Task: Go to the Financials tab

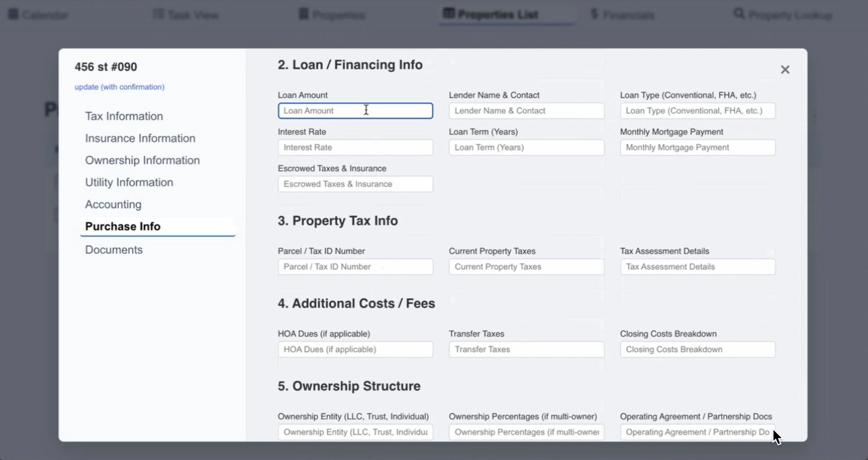Action: 622,15
